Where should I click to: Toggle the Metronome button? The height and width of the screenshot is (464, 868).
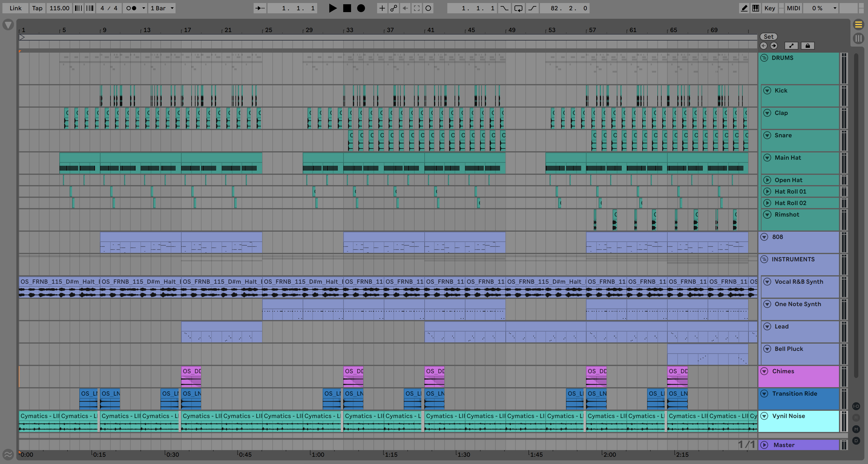pos(131,8)
